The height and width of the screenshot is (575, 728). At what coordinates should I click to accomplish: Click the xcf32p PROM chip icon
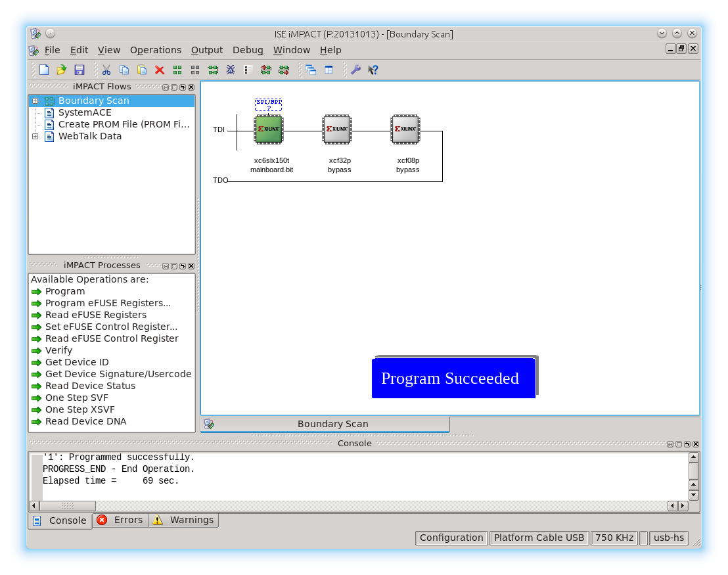coord(337,129)
